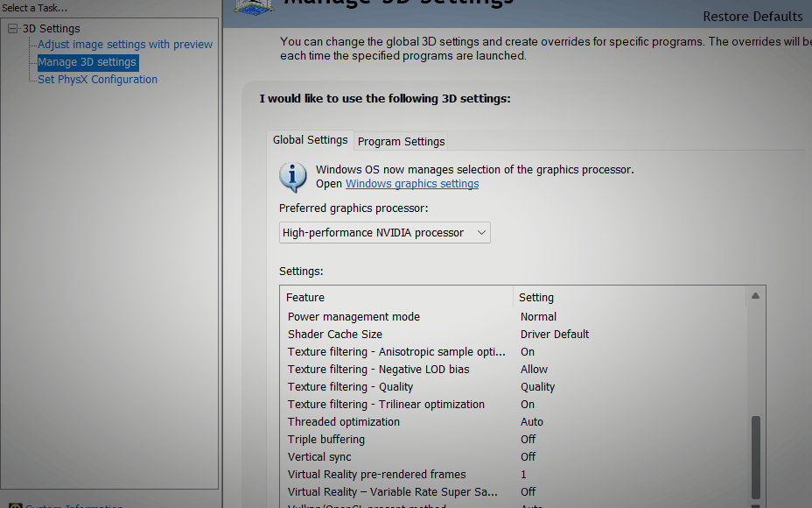Click the settings list scroll-up arrow
Viewport: 812px width, 508px height.
click(x=755, y=296)
